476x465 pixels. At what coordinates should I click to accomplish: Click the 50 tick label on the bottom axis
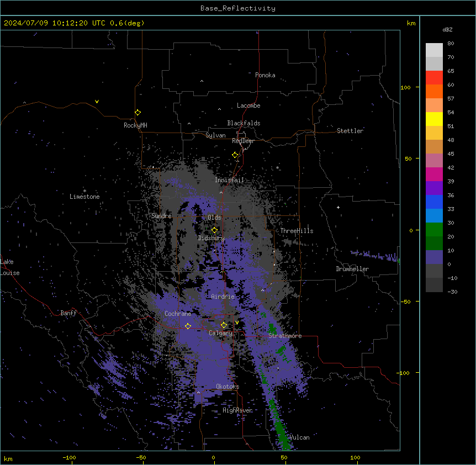(x=284, y=458)
